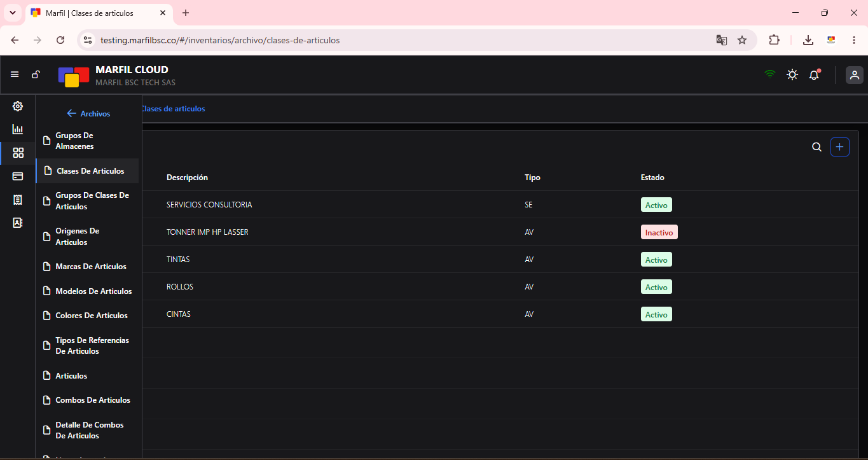Open the inventory grid module icon

point(18,153)
